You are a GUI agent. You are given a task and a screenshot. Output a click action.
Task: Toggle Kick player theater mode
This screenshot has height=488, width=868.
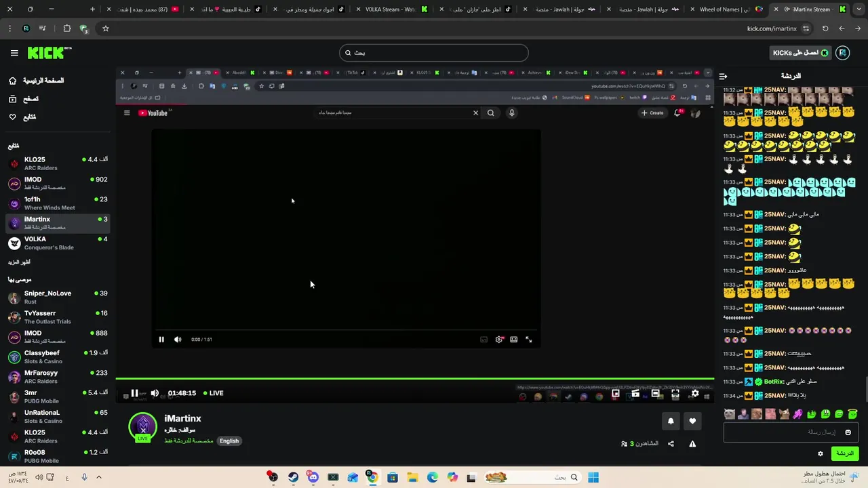655,393
